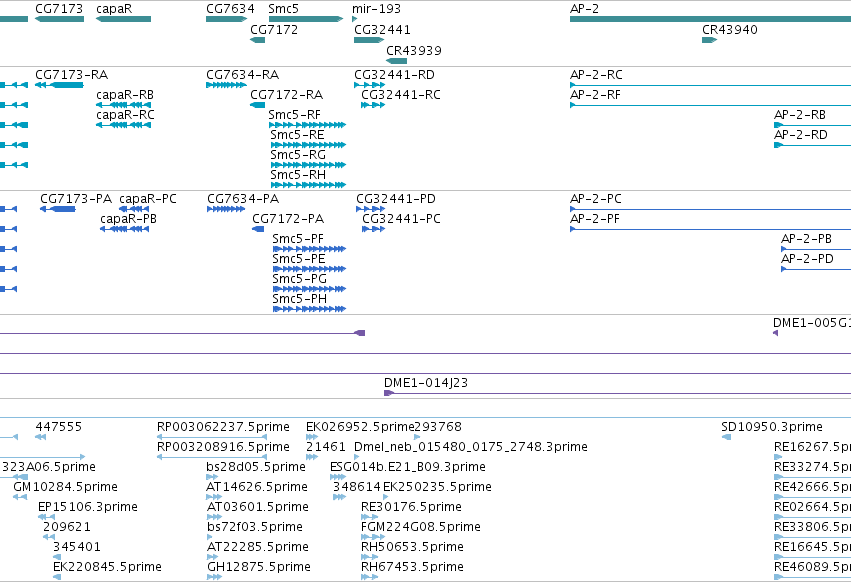Image resolution: width=851 pixels, height=582 pixels.
Task: Open transcript AP-2-RB
Action: [812, 125]
